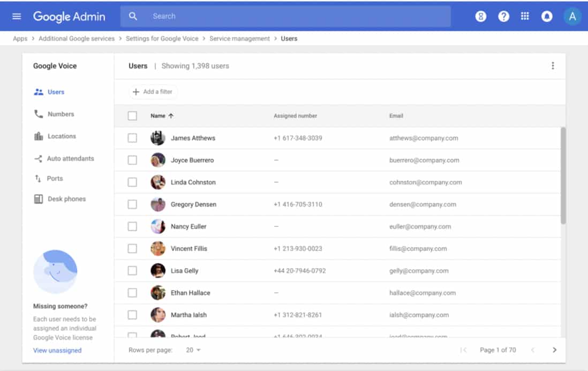
Task: Click into the Search field
Action: click(x=285, y=16)
